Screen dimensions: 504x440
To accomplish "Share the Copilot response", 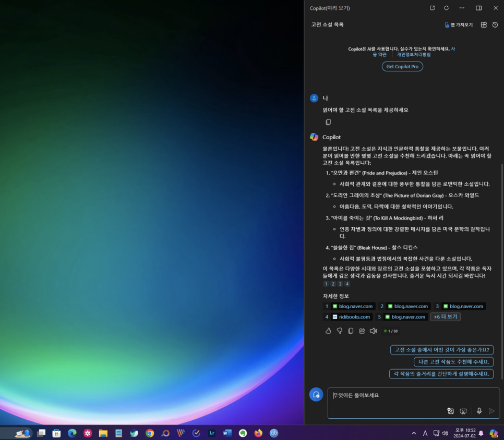I will click(362, 331).
